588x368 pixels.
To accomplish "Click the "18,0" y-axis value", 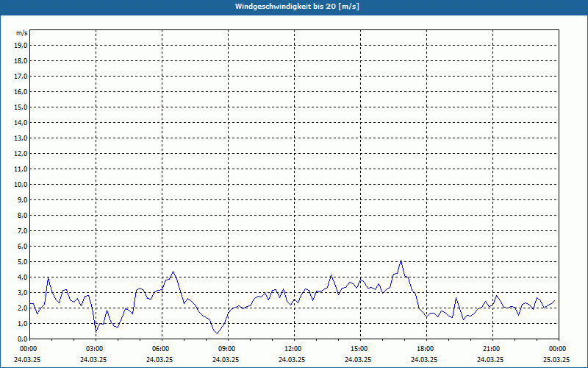I will 21,61.
